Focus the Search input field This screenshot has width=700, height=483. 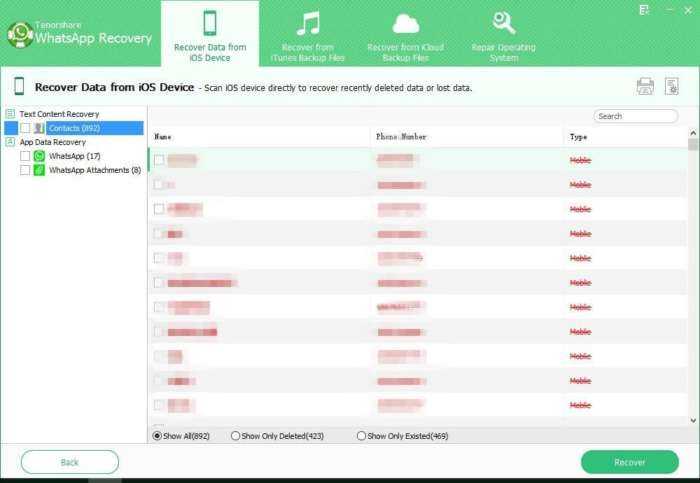[636, 116]
